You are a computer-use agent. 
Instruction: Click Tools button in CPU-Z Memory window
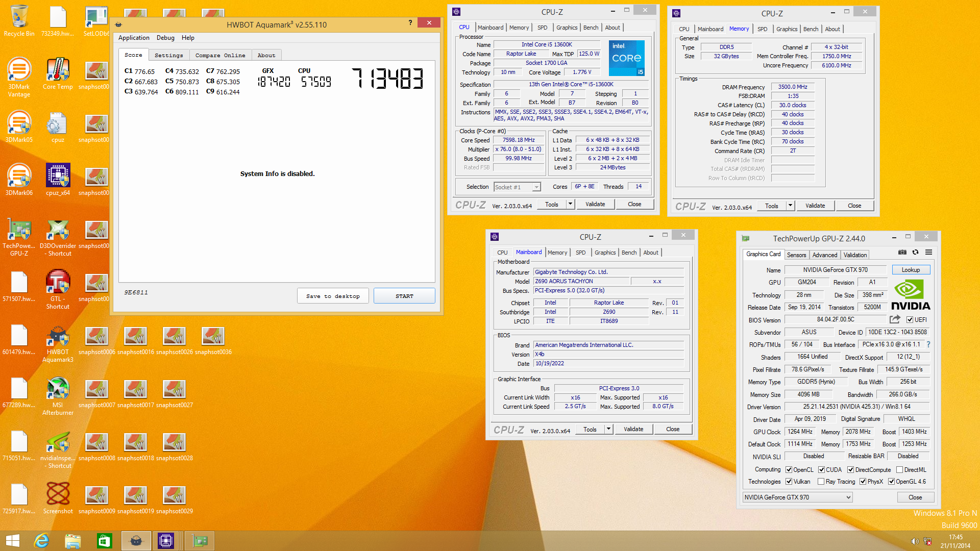click(x=771, y=206)
